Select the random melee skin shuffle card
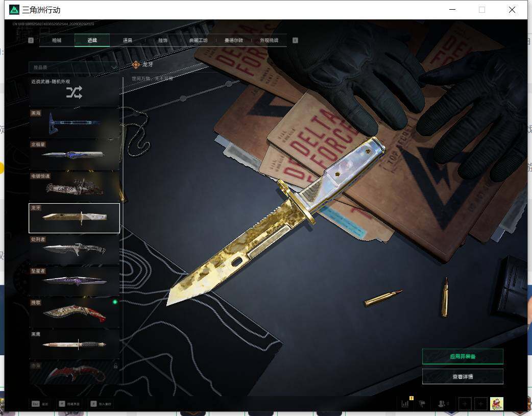 pos(75,91)
